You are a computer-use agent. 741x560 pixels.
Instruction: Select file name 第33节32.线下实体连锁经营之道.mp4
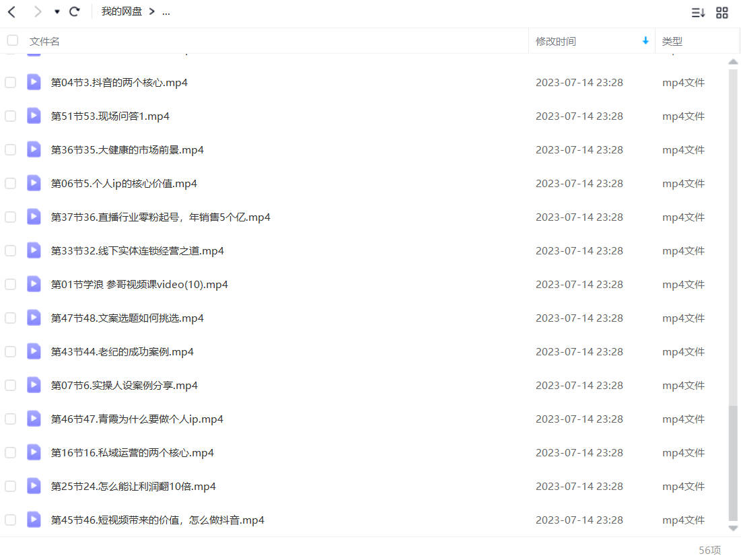(137, 251)
